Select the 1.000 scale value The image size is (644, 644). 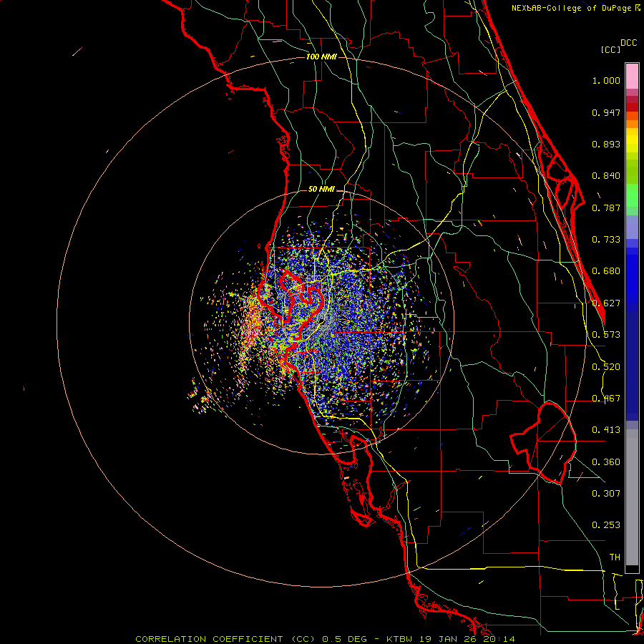click(606, 80)
